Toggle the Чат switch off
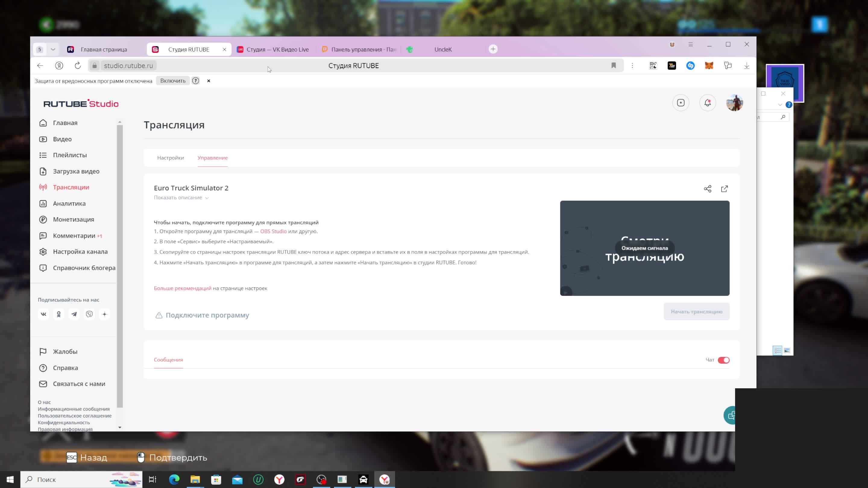 [723, 360]
